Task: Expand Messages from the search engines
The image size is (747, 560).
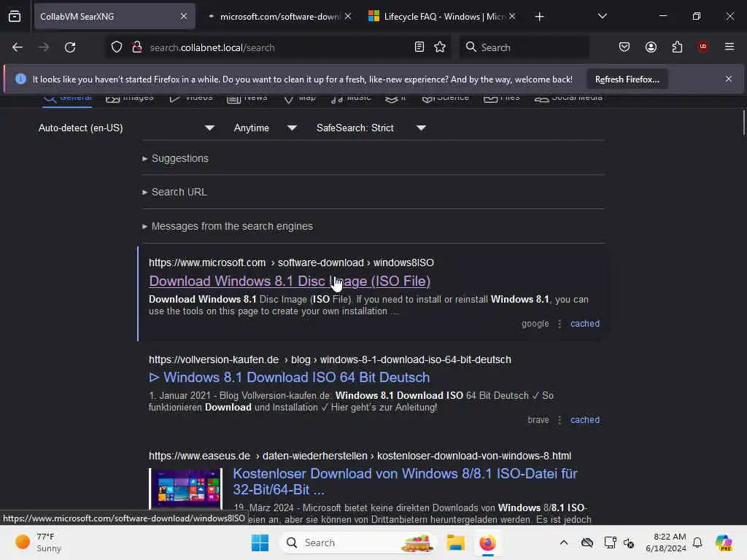Action: [x=228, y=226]
